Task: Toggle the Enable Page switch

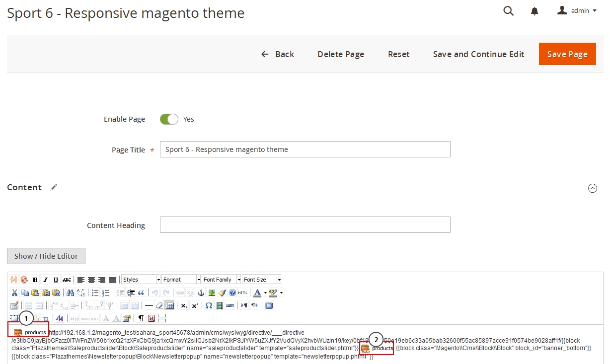Action: (169, 119)
